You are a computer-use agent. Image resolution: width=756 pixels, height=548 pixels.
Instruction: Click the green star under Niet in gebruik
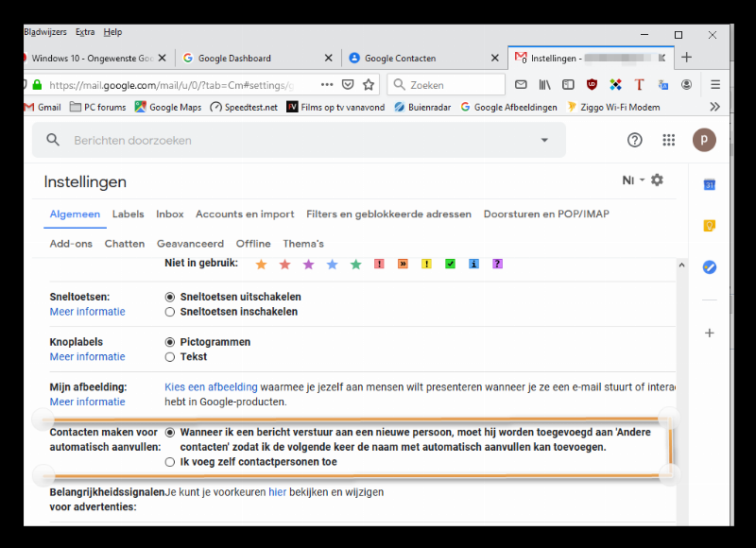click(355, 265)
